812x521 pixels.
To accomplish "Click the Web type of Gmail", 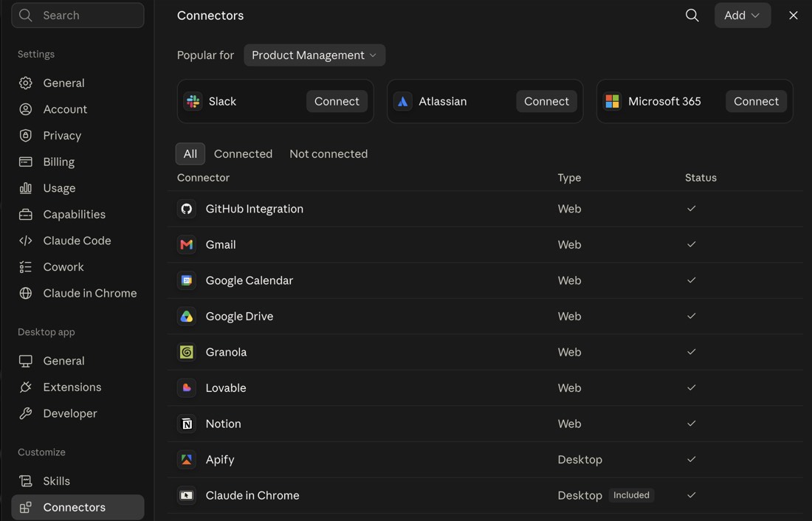I will 569,244.
